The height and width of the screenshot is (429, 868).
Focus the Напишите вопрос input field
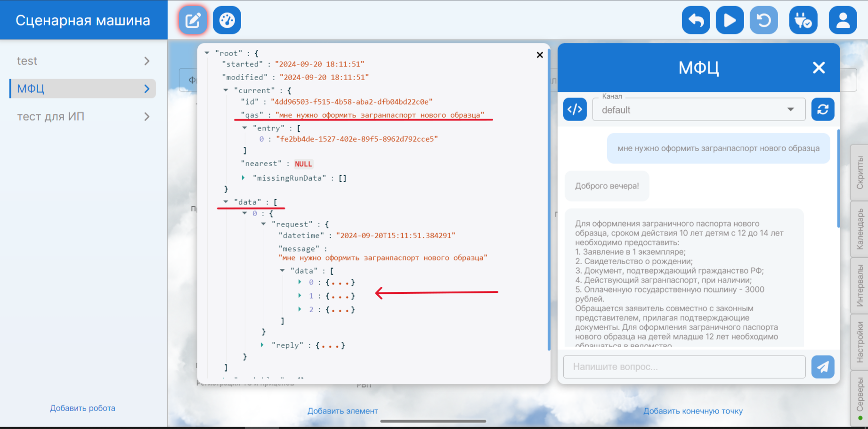click(684, 367)
